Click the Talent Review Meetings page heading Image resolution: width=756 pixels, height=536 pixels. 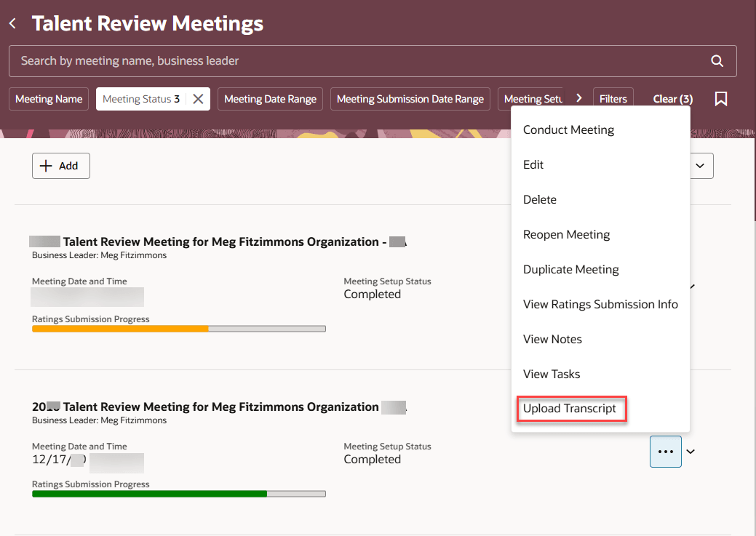148,23
